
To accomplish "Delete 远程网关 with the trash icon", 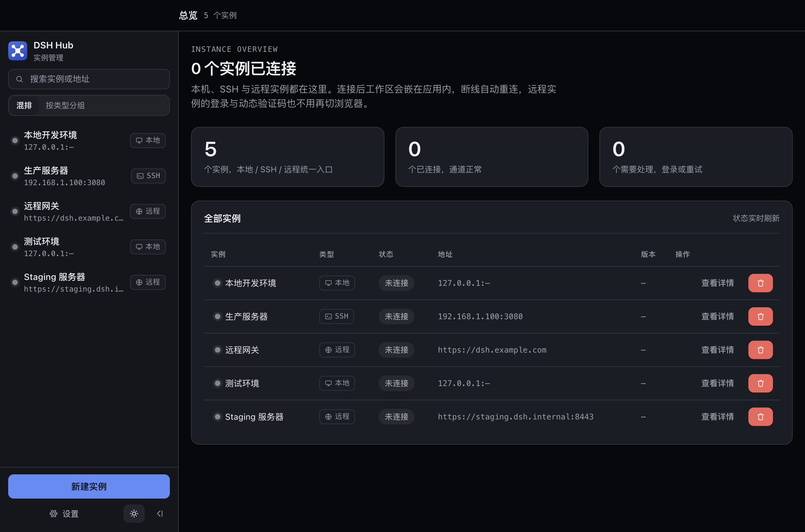I will pyautogui.click(x=761, y=350).
